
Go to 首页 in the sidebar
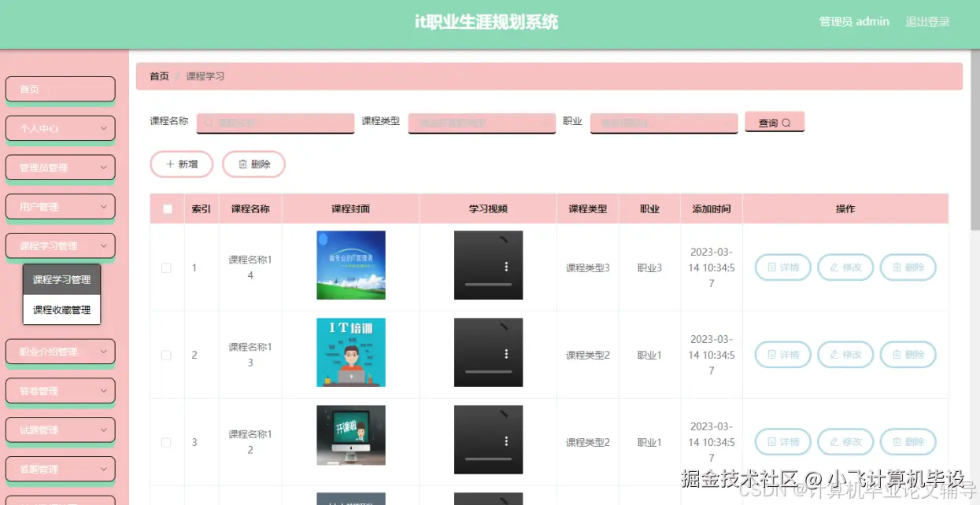coord(61,89)
